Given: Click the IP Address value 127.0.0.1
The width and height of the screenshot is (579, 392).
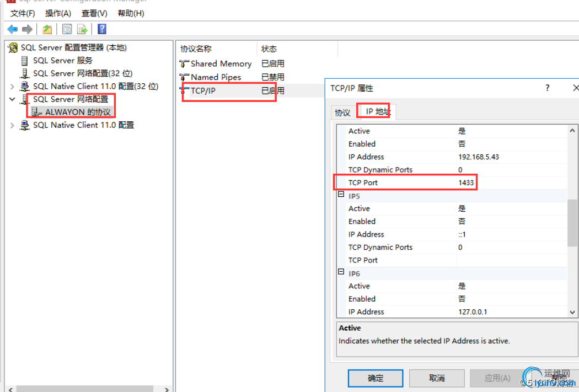Looking at the screenshot, I should (x=473, y=312).
